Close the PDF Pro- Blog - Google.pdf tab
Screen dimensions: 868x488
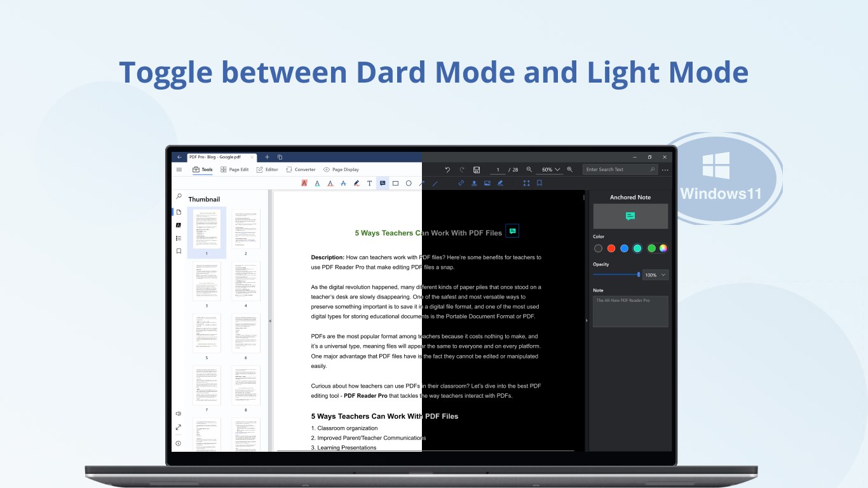point(252,157)
